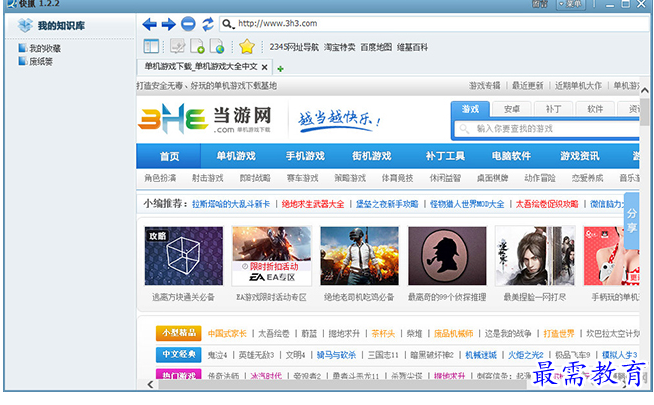The width and height of the screenshot is (654, 405).
Task: Open the 百度地图 bookmark
Action: 376,47
